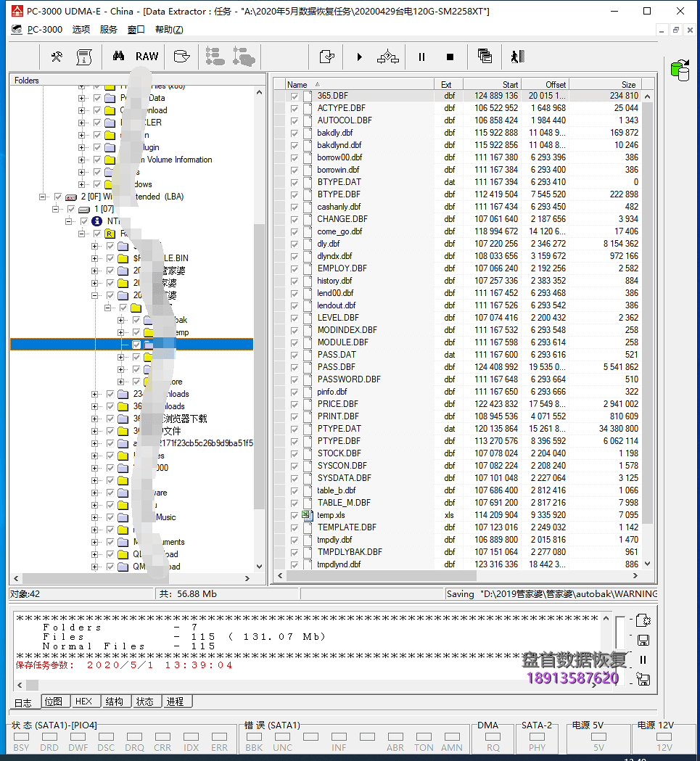Toggle the checkbox for temp.xls
The image size is (700, 761).
(295, 515)
